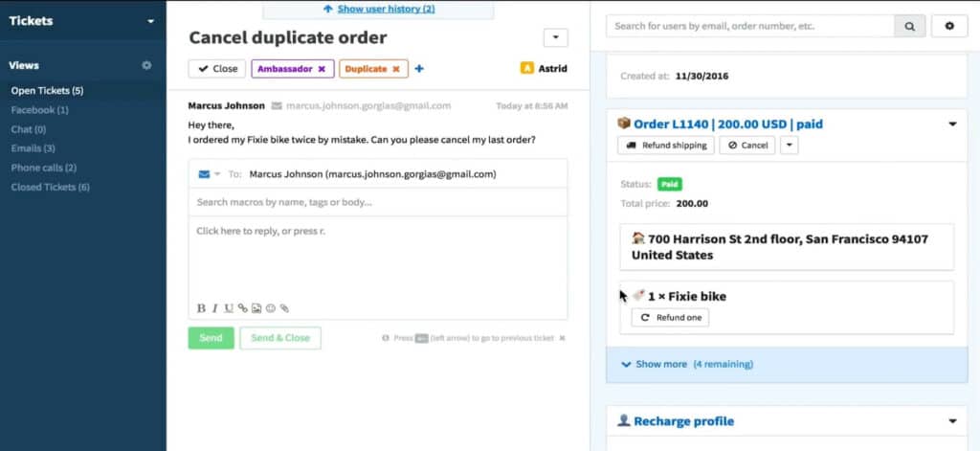The image size is (980, 451).
Task: Apply italic formatting in reply editor
Action: (x=214, y=308)
